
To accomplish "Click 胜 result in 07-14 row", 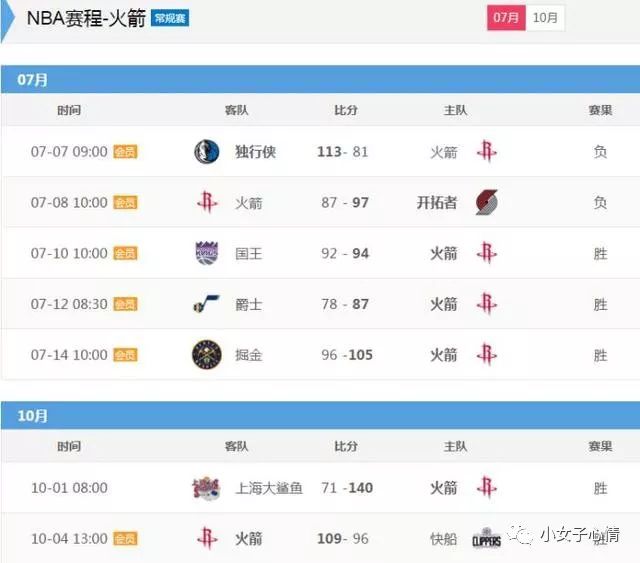I will coord(600,355).
